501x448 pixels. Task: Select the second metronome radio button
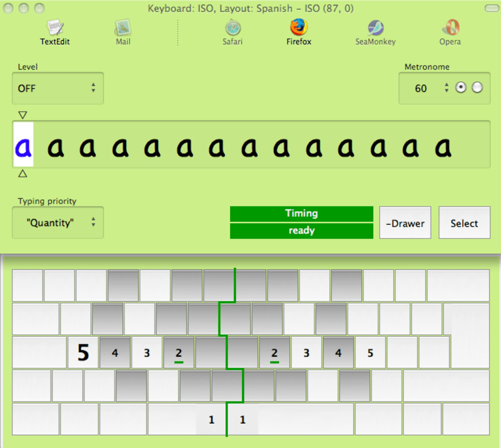pyautogui.click(x=477, y=87)
